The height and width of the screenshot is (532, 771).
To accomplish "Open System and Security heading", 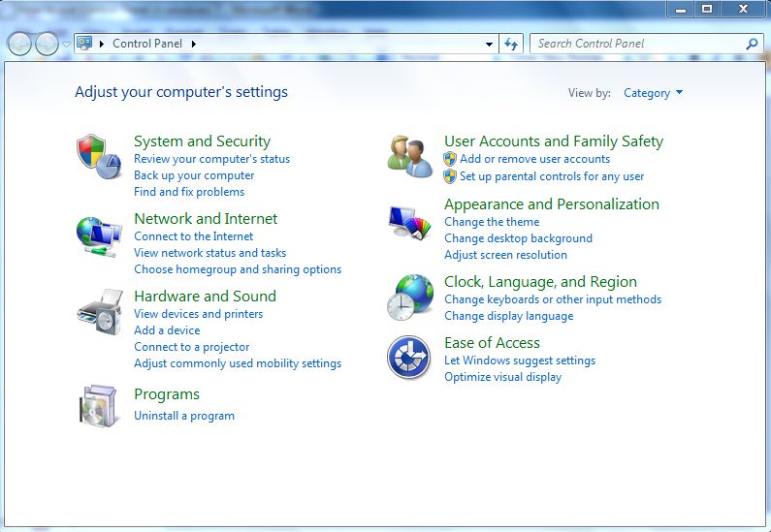I will coord(202,141).
